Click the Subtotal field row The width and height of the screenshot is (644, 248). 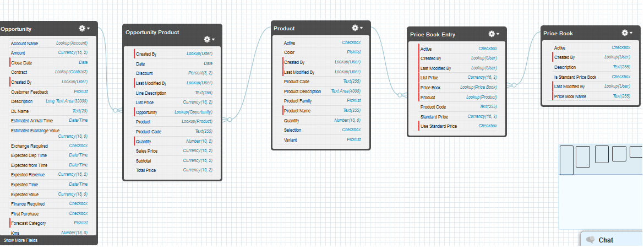[x=174, y=161]
